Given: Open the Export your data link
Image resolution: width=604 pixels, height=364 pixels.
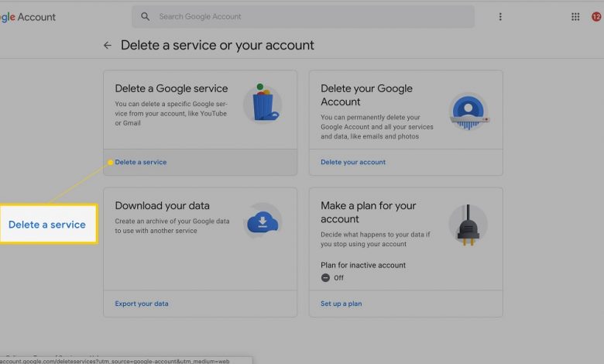Looking at the screenshot, I should 141,304.
